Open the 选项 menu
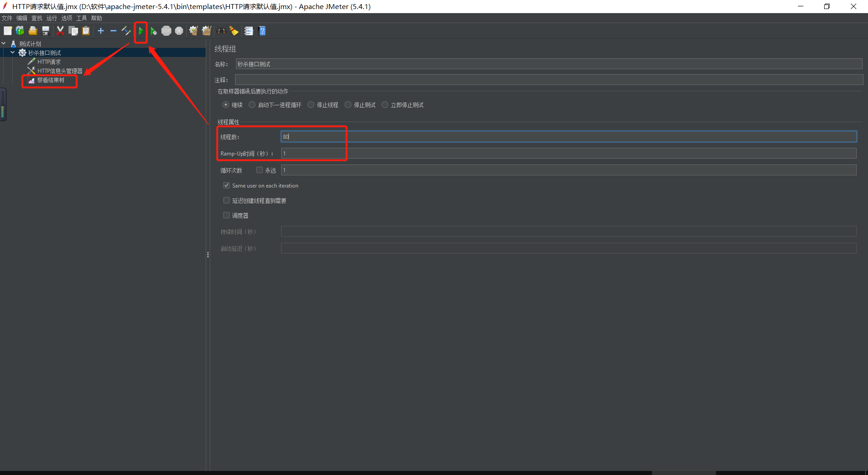Screen dimensions: 868x475 (66, 18)
